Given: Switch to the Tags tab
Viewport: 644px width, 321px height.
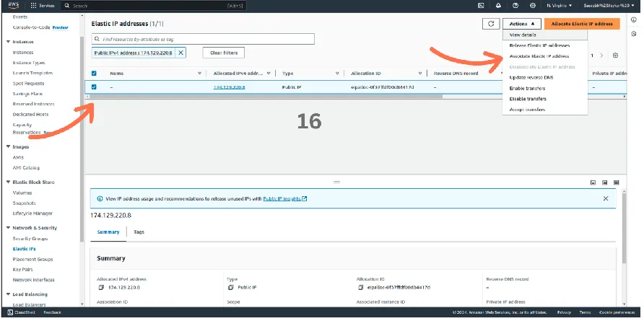Looking at the screenshot, I should click(139, 232).
